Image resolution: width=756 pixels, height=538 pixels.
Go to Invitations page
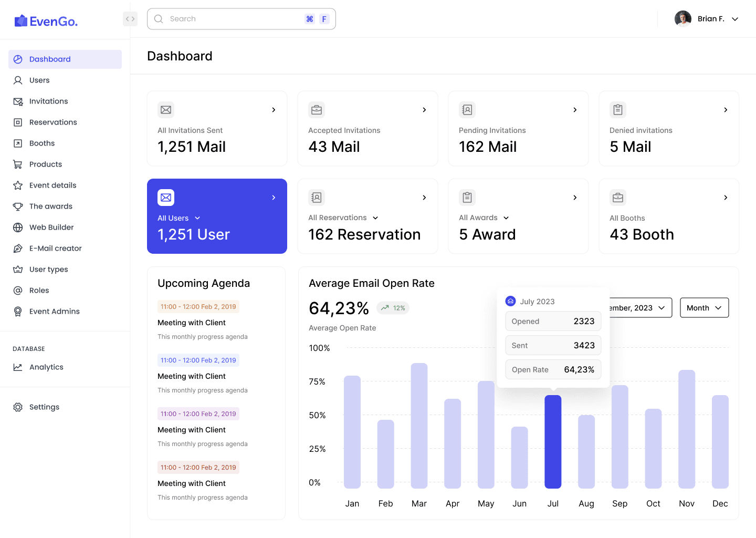(65, 101)
